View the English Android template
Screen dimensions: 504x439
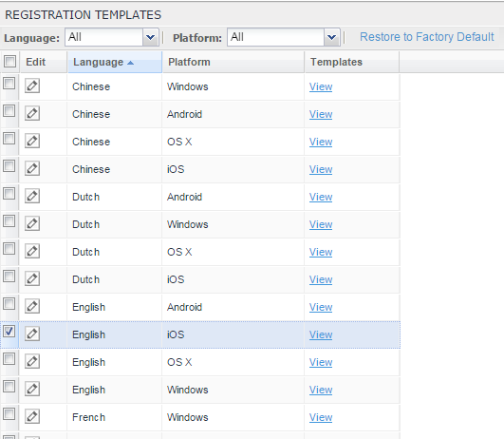click(x=321, y=307)
